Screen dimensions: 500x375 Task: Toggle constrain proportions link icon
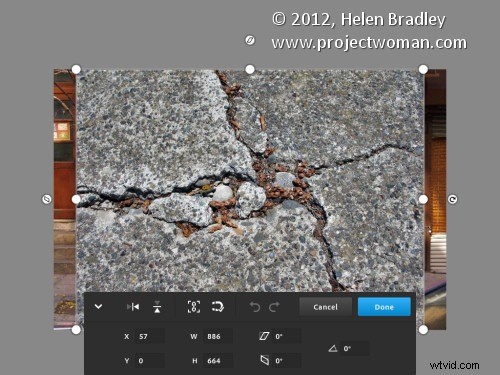click(194, 307)
